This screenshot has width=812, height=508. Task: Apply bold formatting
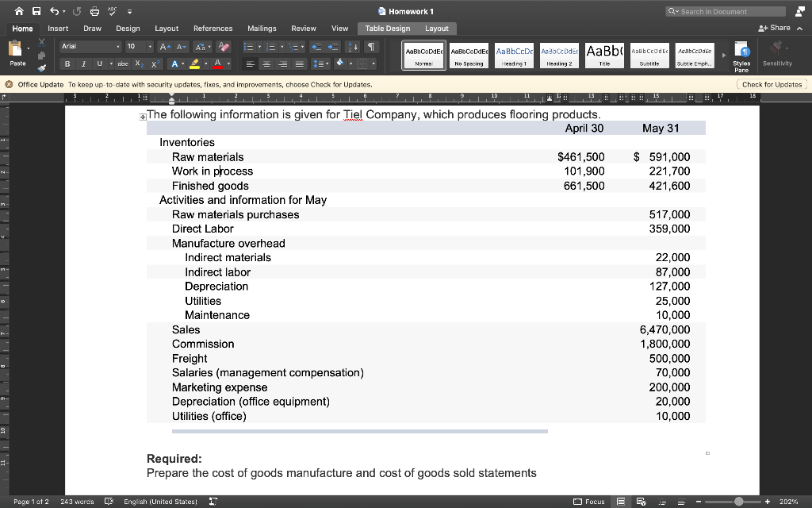(x=68, y=64)
